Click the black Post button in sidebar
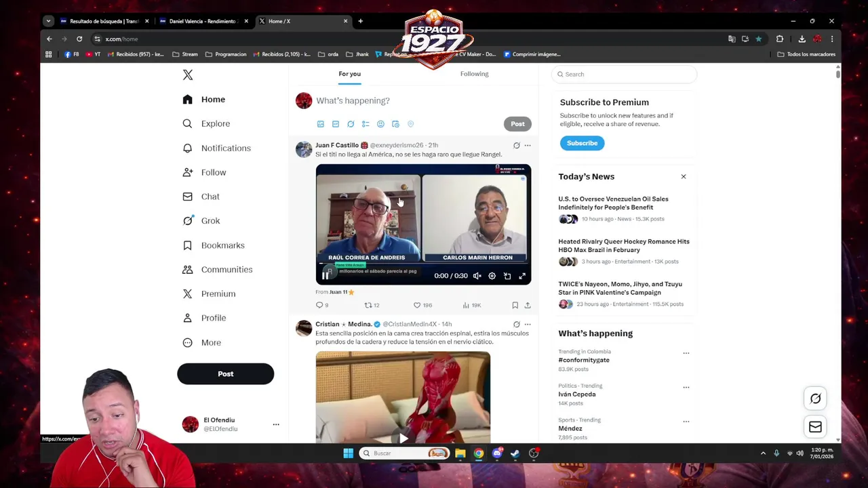Viewport: 868px width, 488px height. click(x=225, y=373)
